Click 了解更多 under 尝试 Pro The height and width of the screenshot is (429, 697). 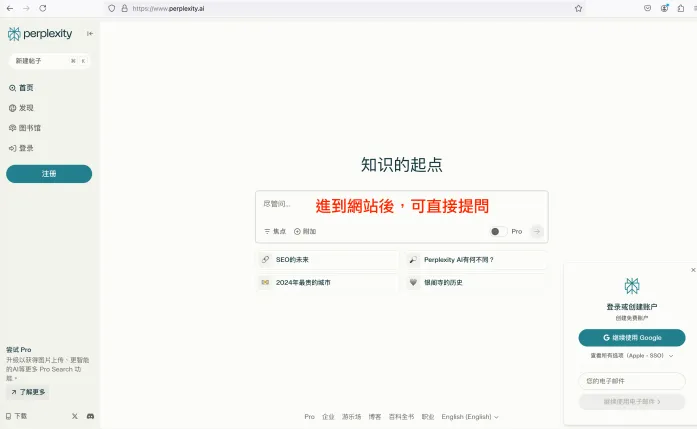[x=28, y=392]
